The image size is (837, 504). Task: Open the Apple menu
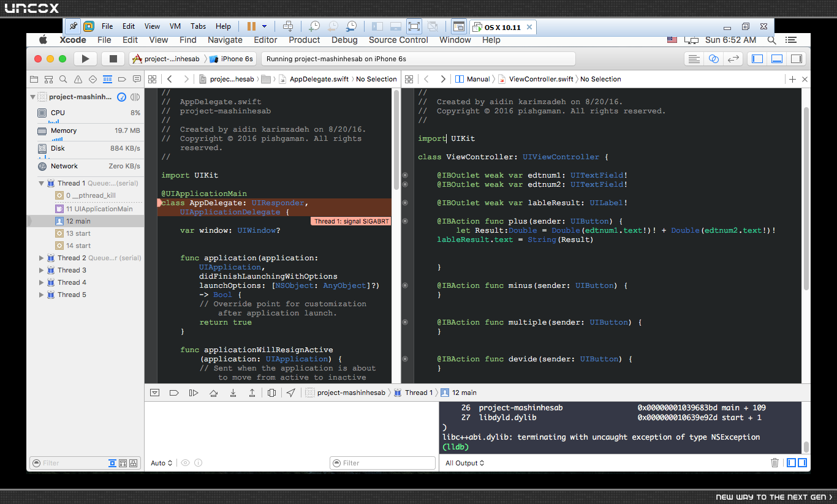click(x=43, y=40)
